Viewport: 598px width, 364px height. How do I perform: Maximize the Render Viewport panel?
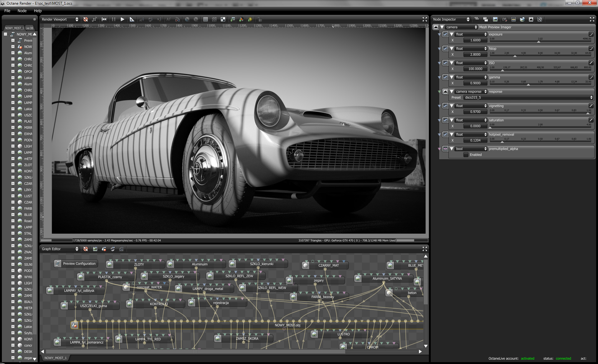pos(425,19)
